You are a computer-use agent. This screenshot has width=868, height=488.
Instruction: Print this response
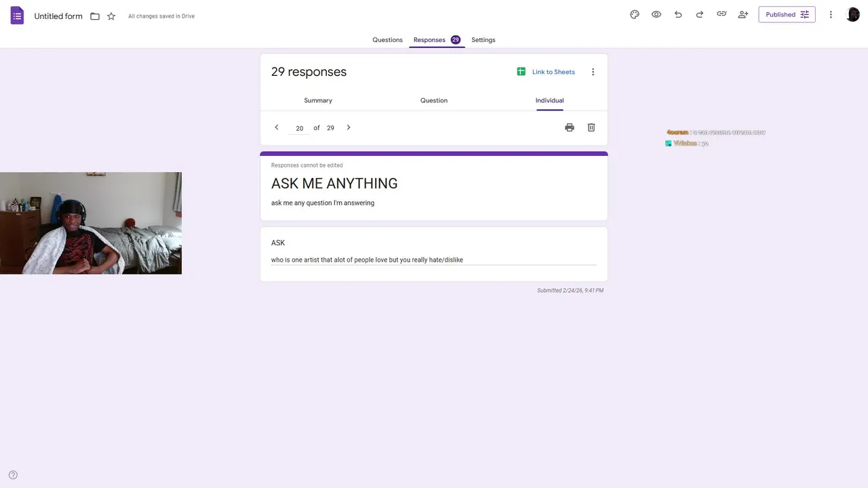click(570, 127)
